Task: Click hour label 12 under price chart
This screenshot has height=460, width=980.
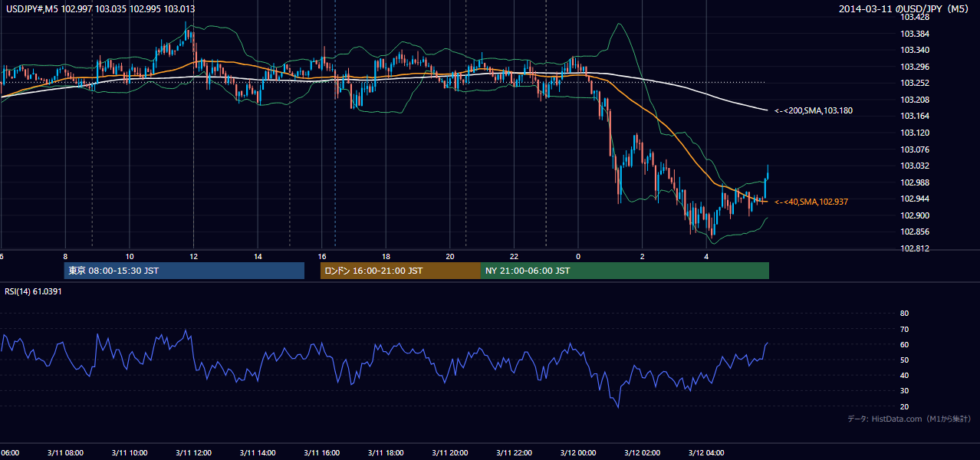Action: pyautogui.click(x=194, y=257)
